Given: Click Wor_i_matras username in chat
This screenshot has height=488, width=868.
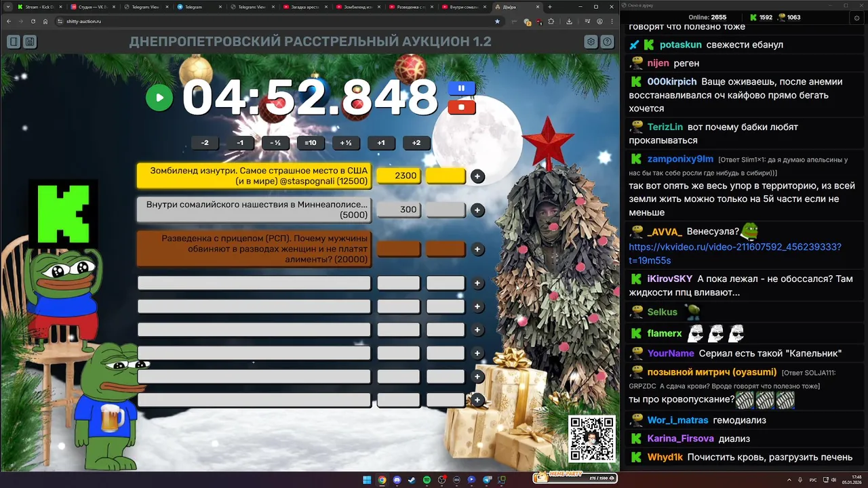Looking at the screenshot, I should 677,420.
